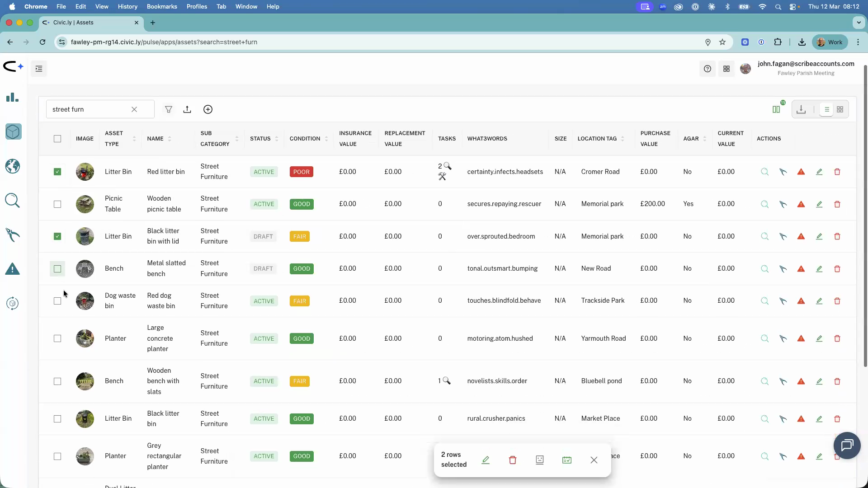The width and height of the screenshot is (868, 488).
Task: Uncheck the Red litter bin row checkbox
Action: pos(57,172)
